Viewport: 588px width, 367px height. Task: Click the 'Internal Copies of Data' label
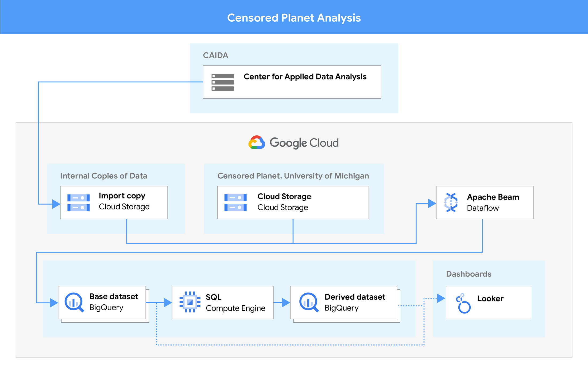click(x=104, y=176)
